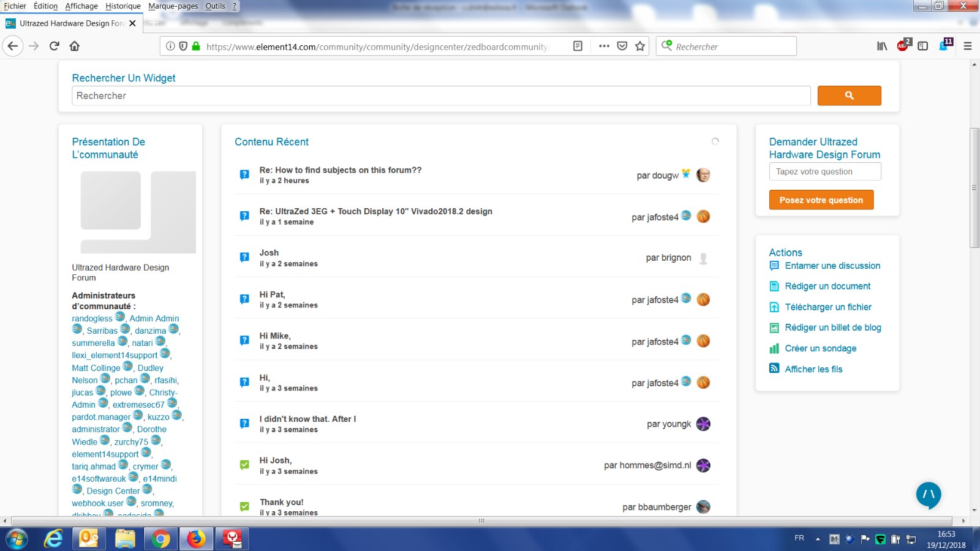Click the Tapez votre question field
Screen dimensions: 980x551
[x=825, y=171]
